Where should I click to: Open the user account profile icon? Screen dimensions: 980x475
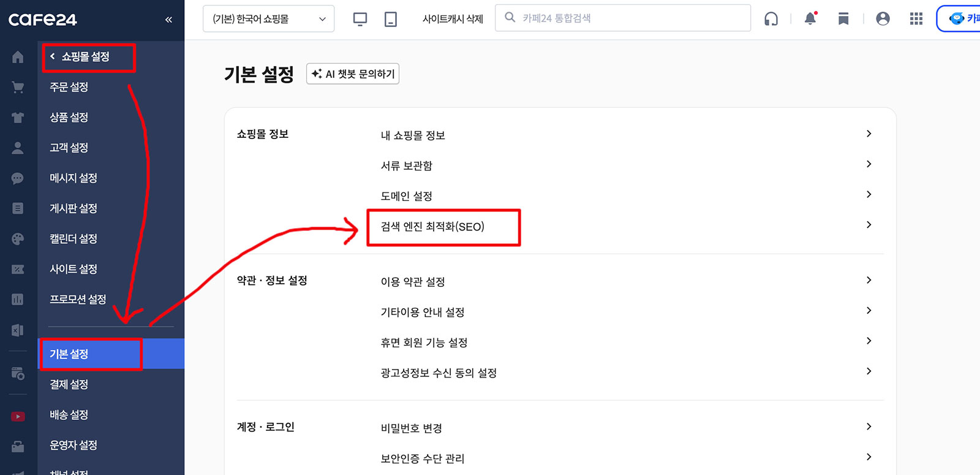pyautogui.click(x=883, y=19)
